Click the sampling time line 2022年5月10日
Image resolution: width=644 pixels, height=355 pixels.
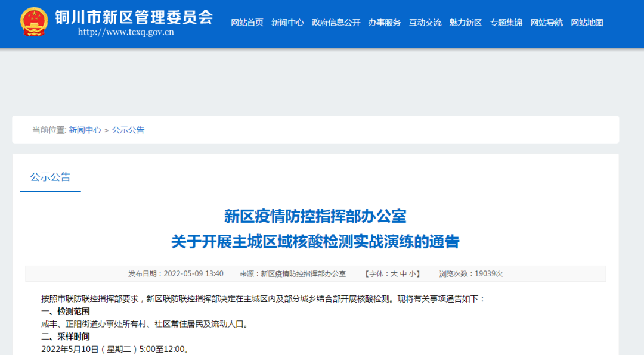(x=116, y=349)
